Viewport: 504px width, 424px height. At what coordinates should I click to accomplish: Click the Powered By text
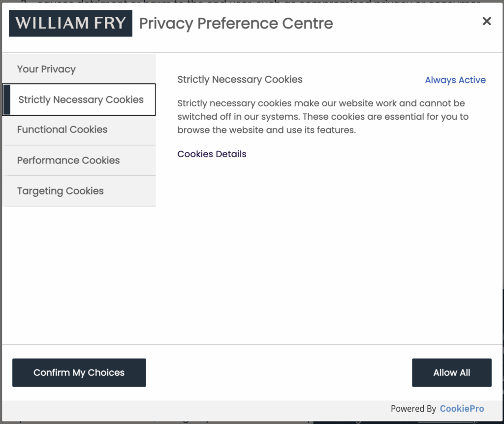click(413, 409)
